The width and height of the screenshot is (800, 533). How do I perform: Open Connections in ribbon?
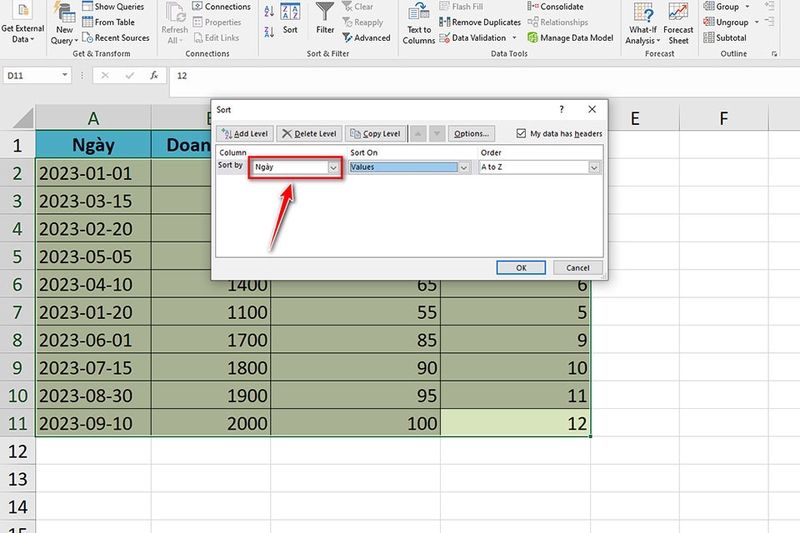[x=221, y=7]
